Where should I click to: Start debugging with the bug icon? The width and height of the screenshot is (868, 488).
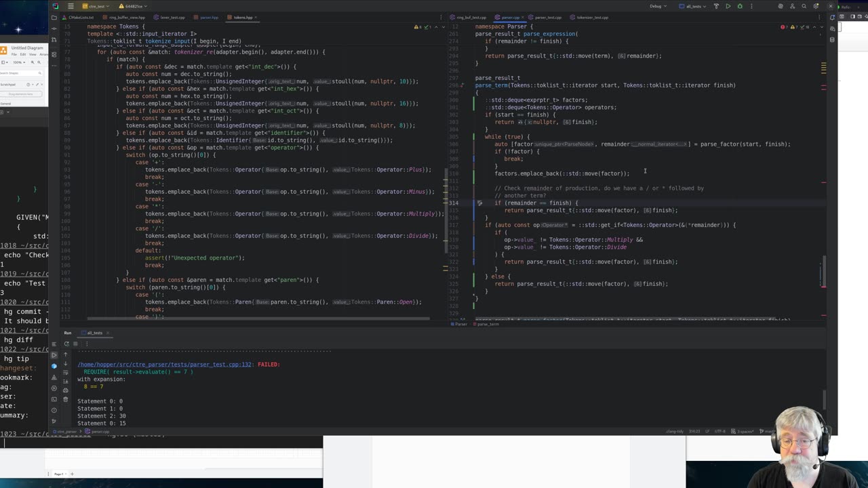point(740,6)
